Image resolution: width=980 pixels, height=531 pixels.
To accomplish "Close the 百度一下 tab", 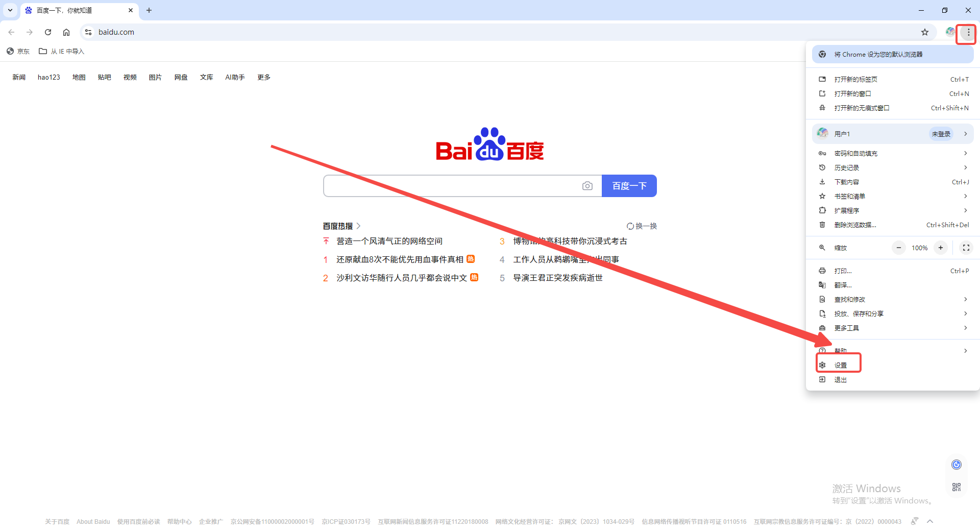I will pyautogui.click(x=131, y=10).
